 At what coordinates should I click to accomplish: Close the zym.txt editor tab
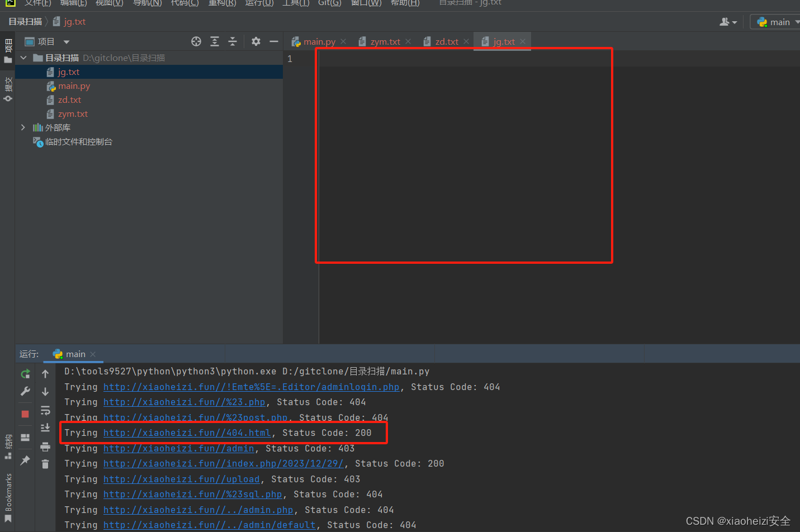[408, 41]
